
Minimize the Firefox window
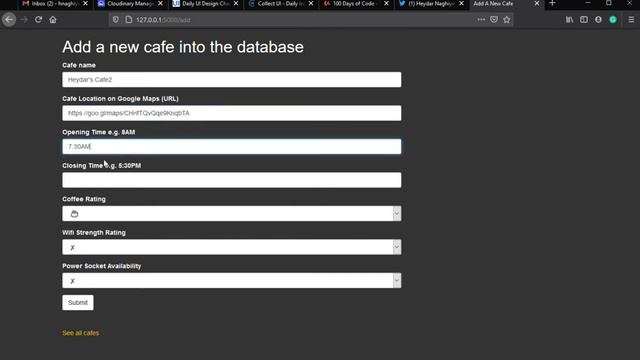click(588, 3)
